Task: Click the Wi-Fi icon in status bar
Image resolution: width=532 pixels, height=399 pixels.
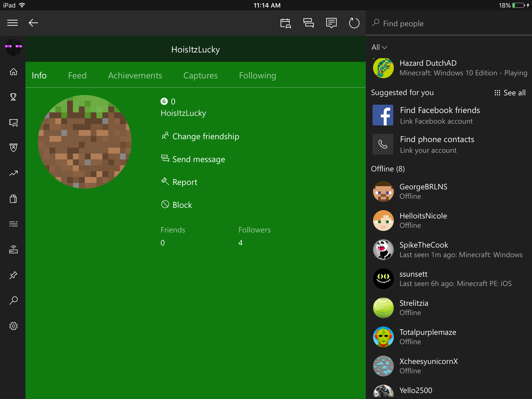Action: (x=22, y=5)
